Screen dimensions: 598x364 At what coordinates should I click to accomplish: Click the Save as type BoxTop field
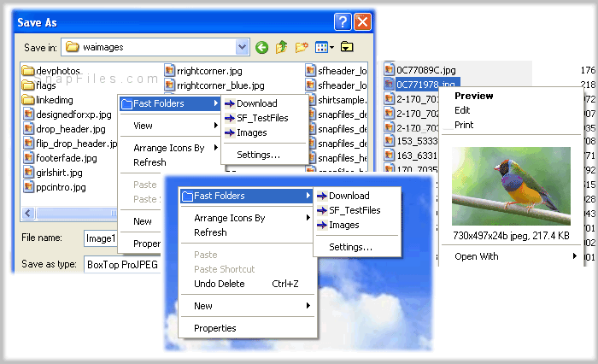123,264
